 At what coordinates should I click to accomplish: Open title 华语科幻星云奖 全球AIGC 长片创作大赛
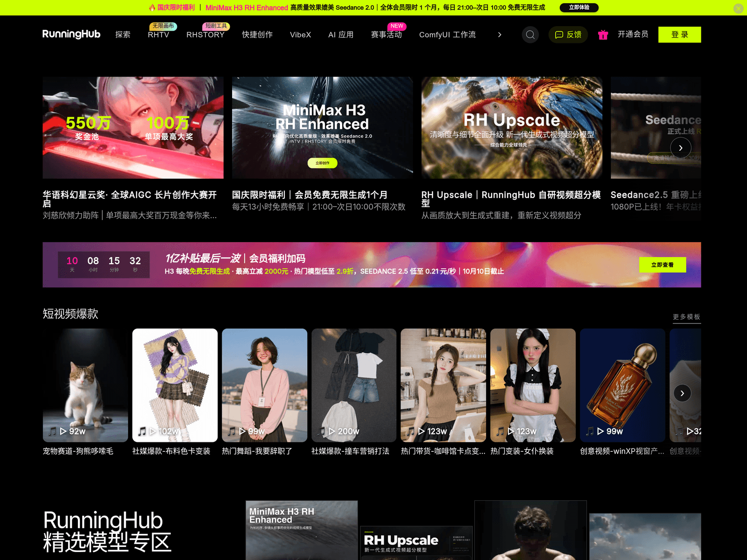[130, 199]
